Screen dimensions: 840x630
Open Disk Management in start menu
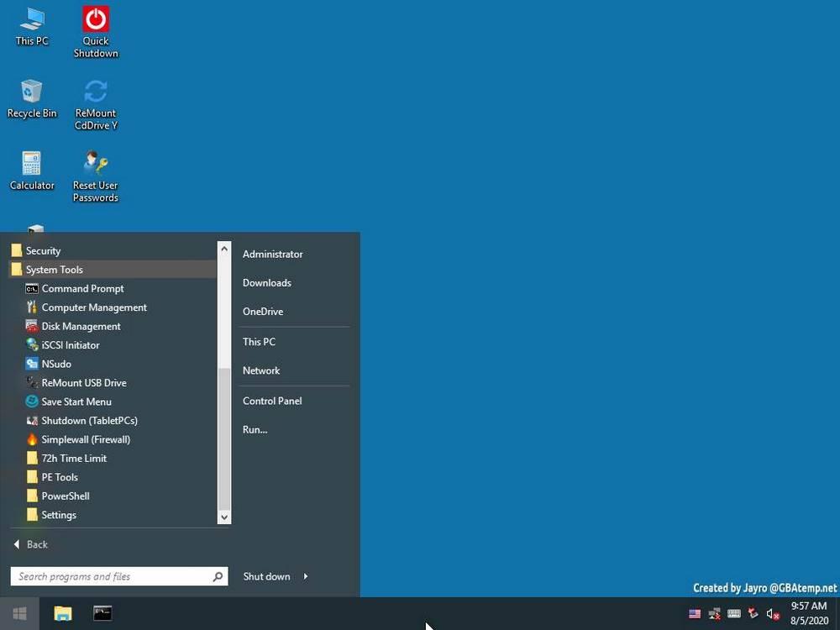point(81,326)
